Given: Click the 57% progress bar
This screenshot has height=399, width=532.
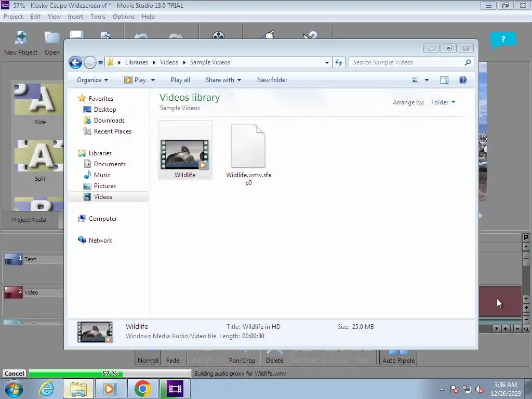Looking at the screenshot, I should [110, 374].
